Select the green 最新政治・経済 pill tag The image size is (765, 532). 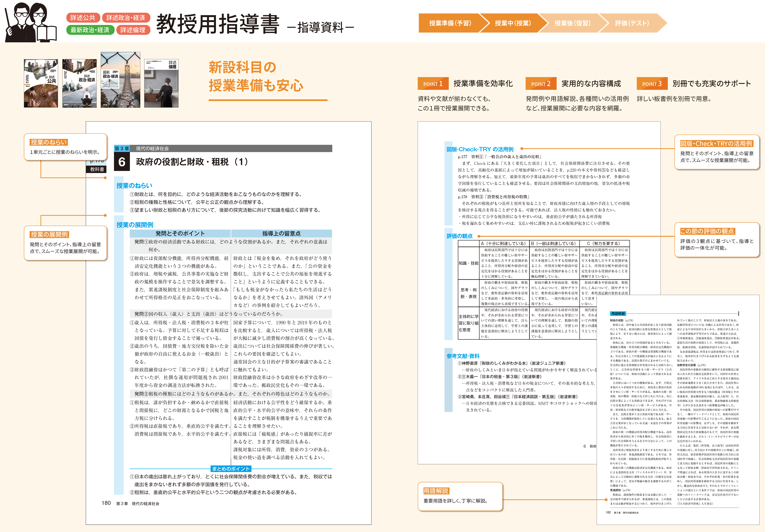click(x=90, y=30)
